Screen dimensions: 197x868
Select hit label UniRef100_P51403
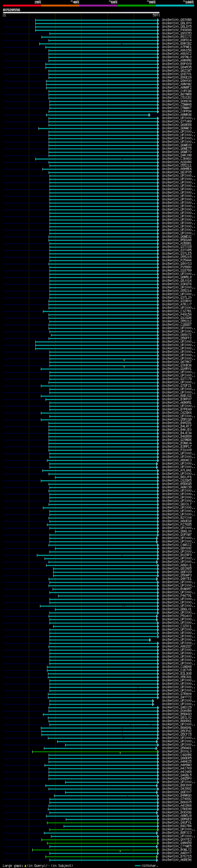click(x=177, y=616)
